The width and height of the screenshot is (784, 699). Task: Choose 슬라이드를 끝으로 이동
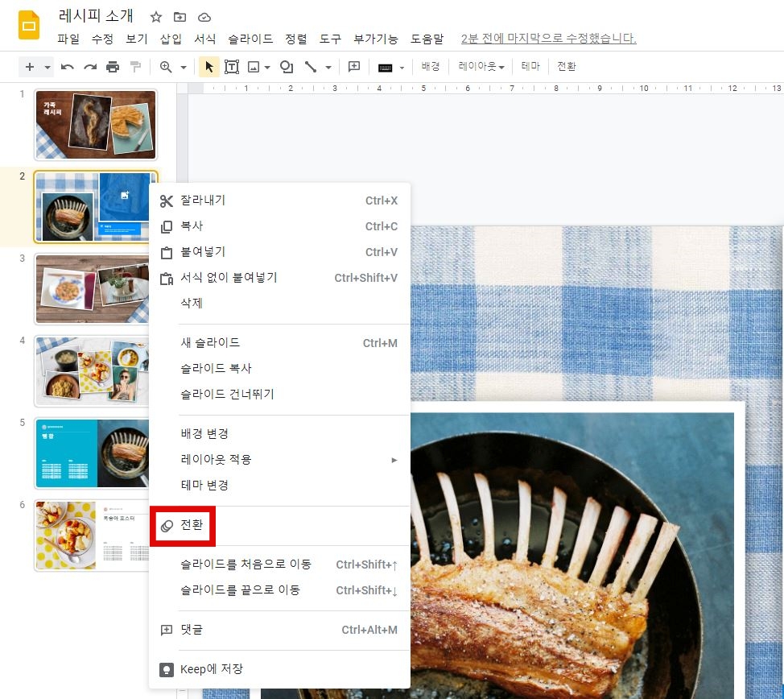coord(279,590)
